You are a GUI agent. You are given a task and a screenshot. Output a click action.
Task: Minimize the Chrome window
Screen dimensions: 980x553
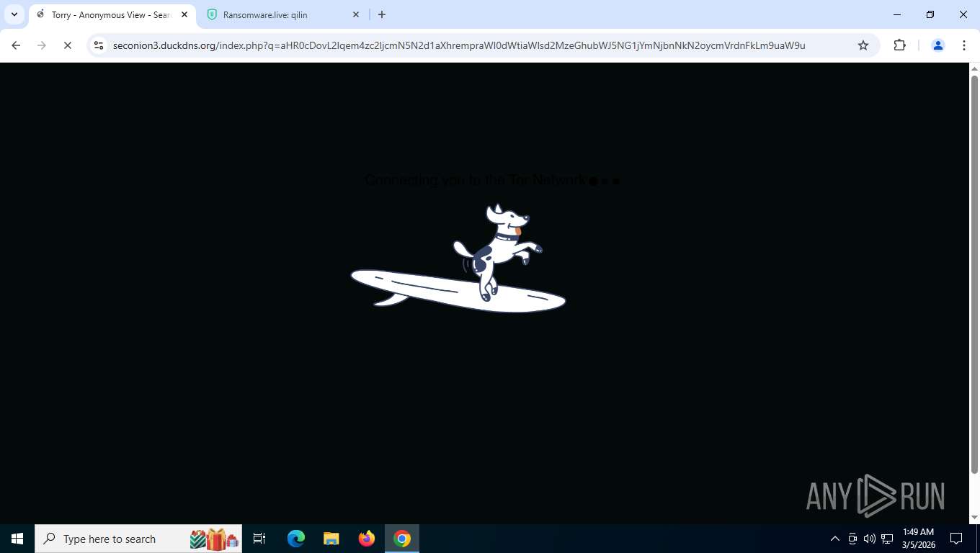tap(897, 14)
